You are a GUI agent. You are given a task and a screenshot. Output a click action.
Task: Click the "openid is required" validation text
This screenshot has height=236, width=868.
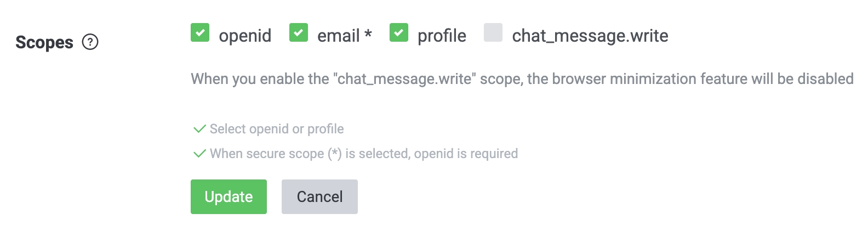tap(466, 154)
